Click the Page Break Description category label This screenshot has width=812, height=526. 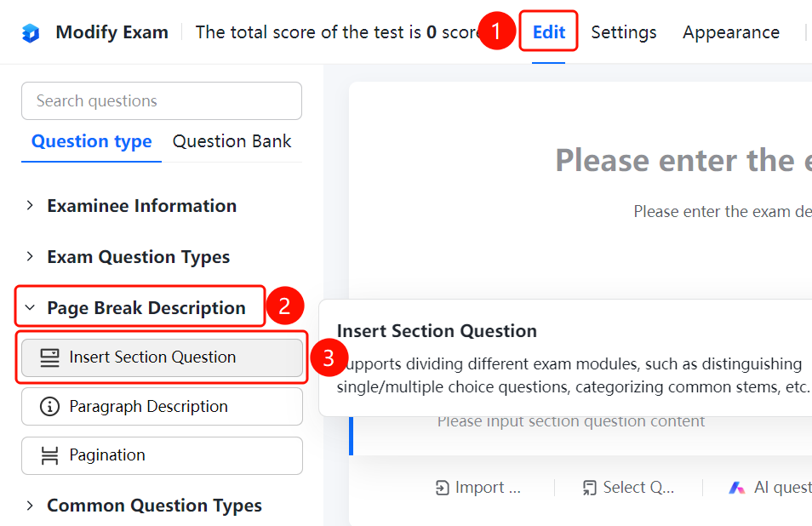(146, 308)
